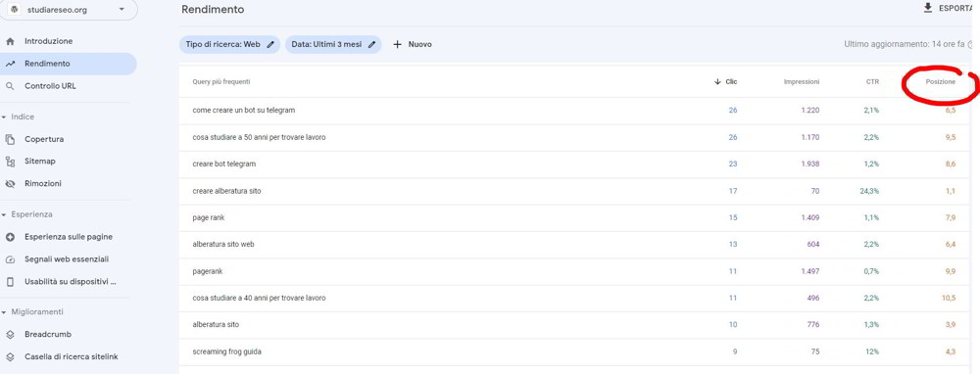Click the Breadcrumb layers icon

coord(10,335)
